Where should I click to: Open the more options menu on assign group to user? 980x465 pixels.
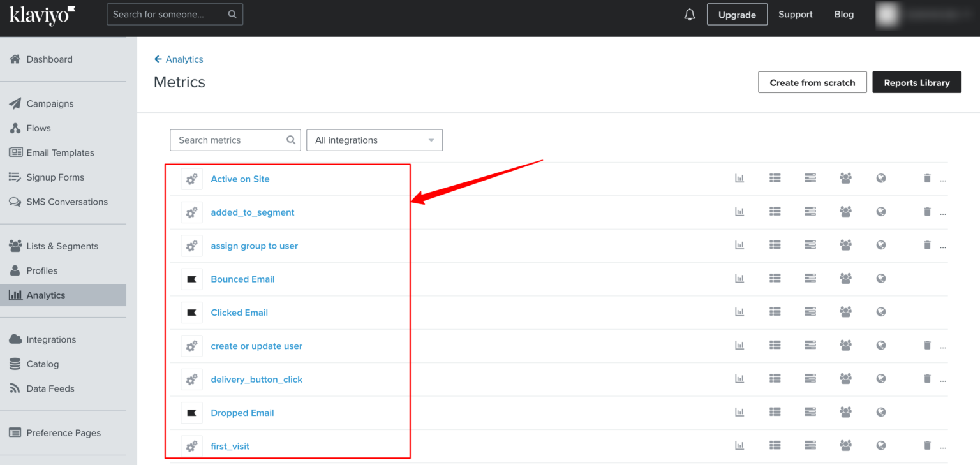943,245
